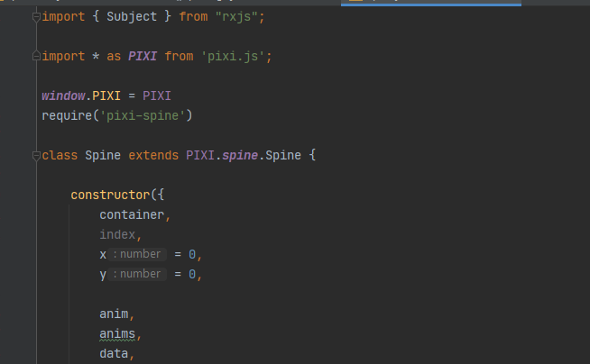This screenshot has height=364, width=590.
Task: Click the ': number' hint after y
Action: (137, 274)
